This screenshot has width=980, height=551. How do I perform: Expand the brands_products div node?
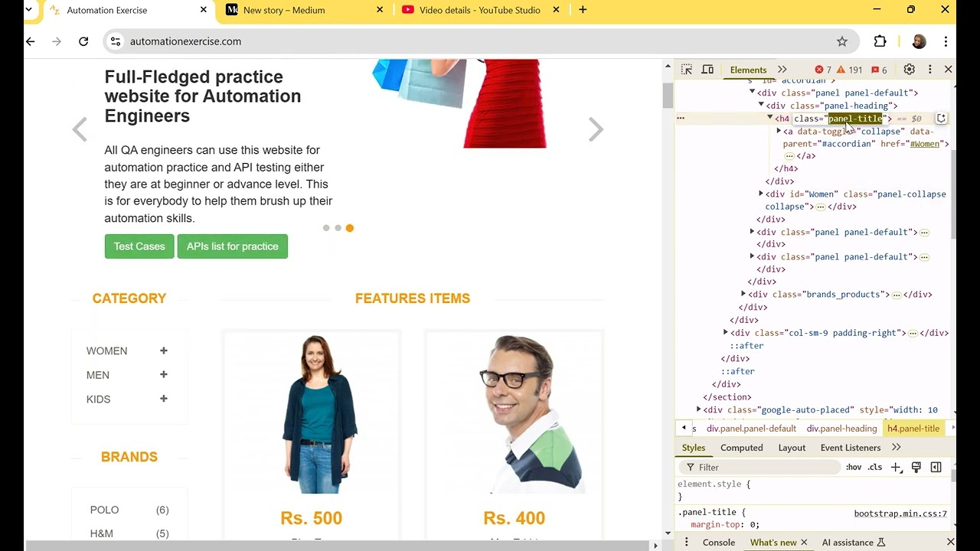click(743, 294)
